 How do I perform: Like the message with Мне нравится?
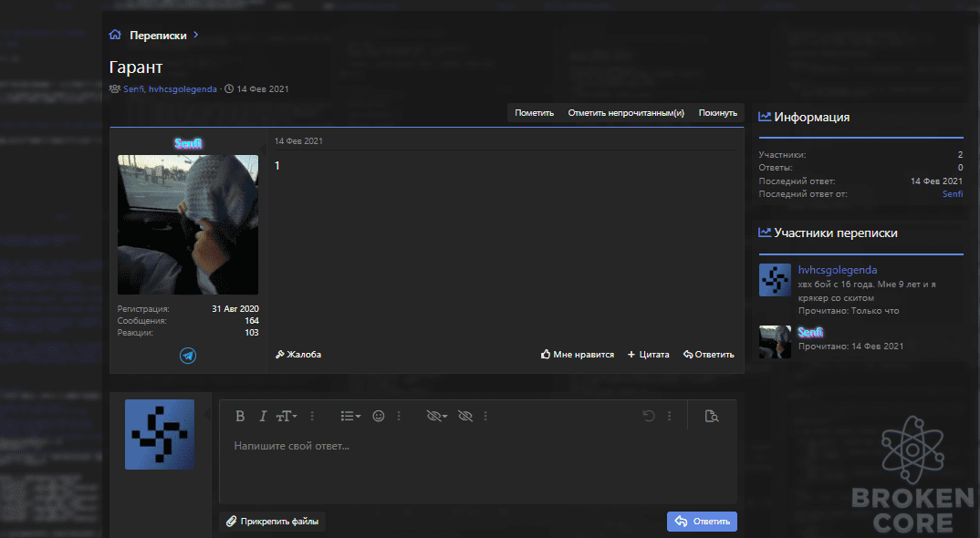click(x=578, y=355)
